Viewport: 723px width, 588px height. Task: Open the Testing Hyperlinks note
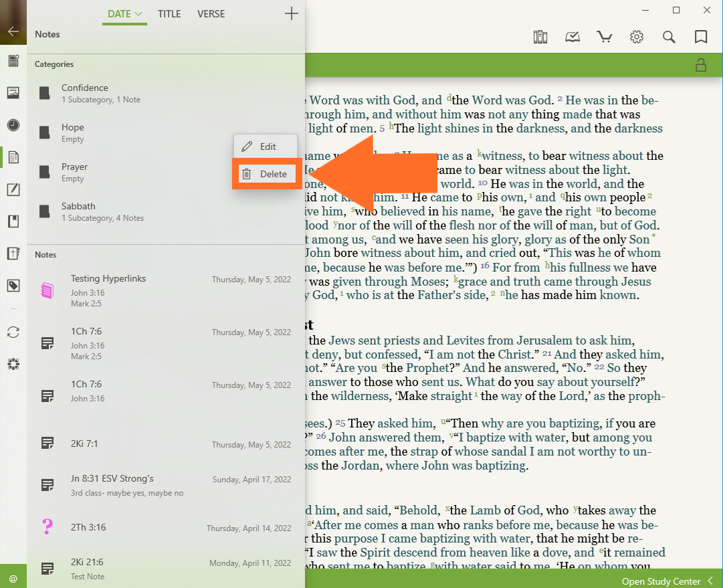click(108, 279)
